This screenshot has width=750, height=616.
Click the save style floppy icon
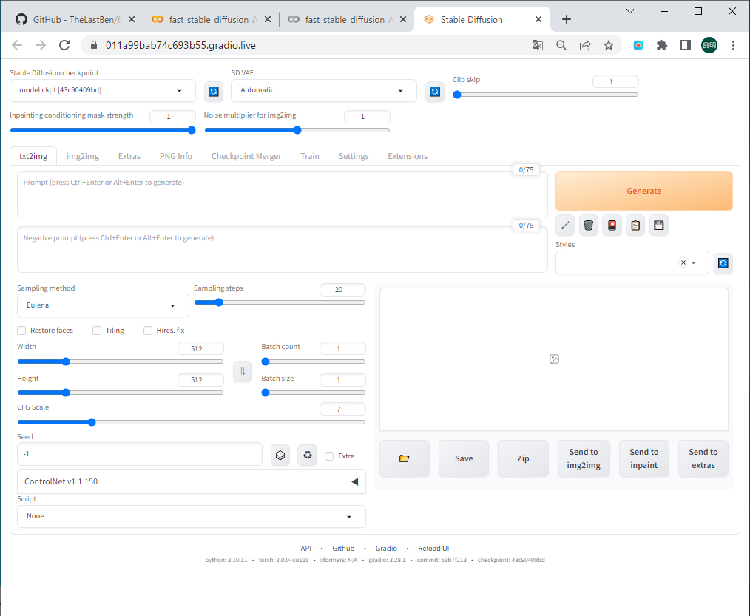tap(659, 225)
